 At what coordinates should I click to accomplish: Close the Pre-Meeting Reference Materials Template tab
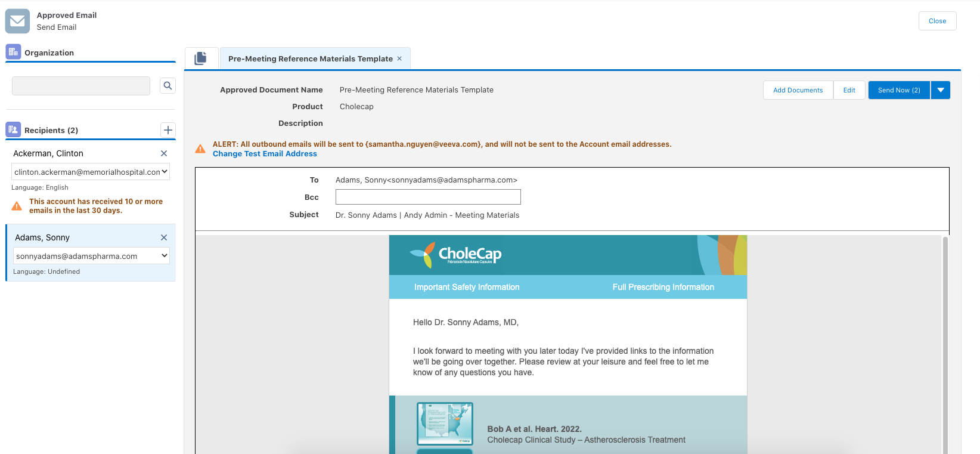pos(399,58)
